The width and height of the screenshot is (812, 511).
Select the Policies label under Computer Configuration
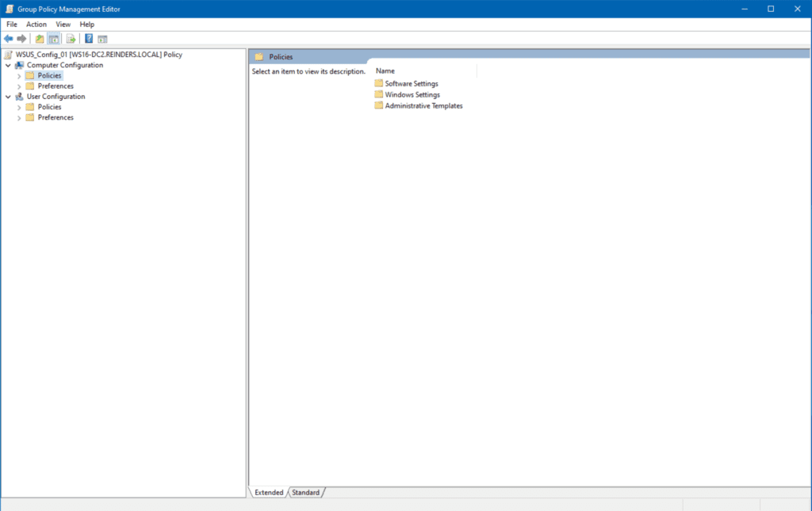click(49, 75)
